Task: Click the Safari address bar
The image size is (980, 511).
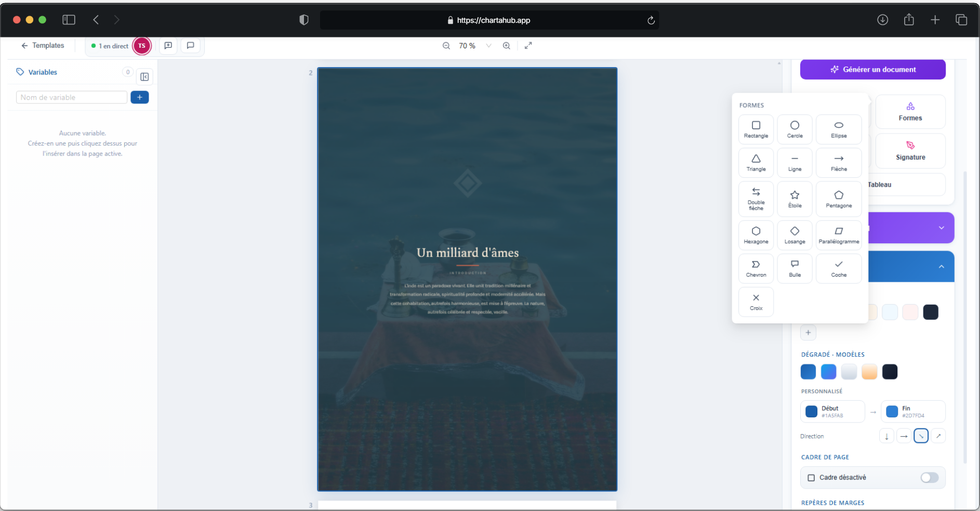Action: click(489, 20)
